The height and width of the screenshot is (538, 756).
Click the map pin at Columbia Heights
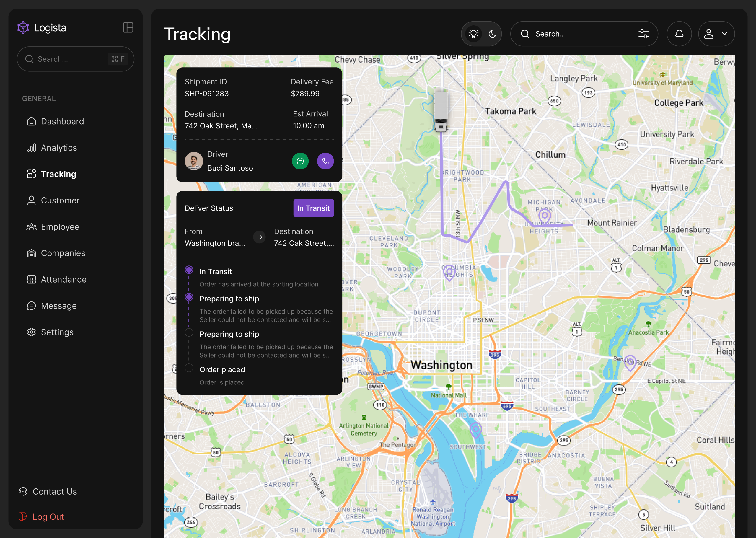coord(449,273)
